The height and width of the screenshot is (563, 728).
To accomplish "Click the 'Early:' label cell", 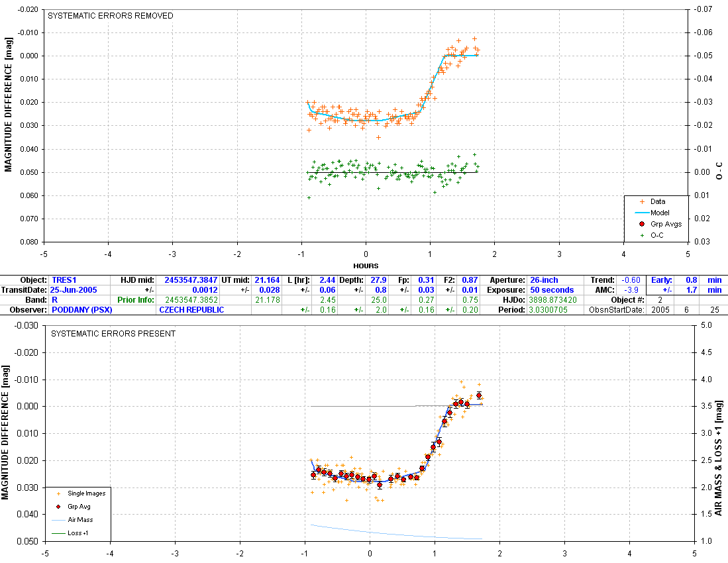I will pyautogui.click(x=662, y=280).
